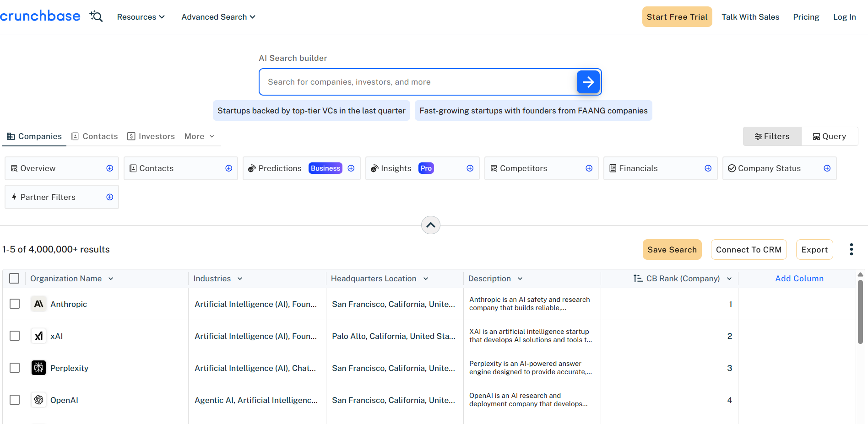
Task: Click the scrollbar up arrow
Action: tap(861, 274)
